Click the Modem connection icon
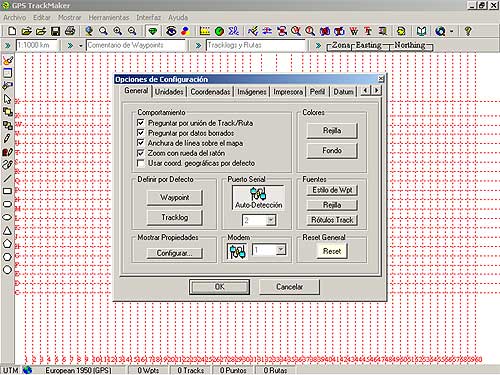Screen dimensions: 500x375 click(x=237, y=251)
